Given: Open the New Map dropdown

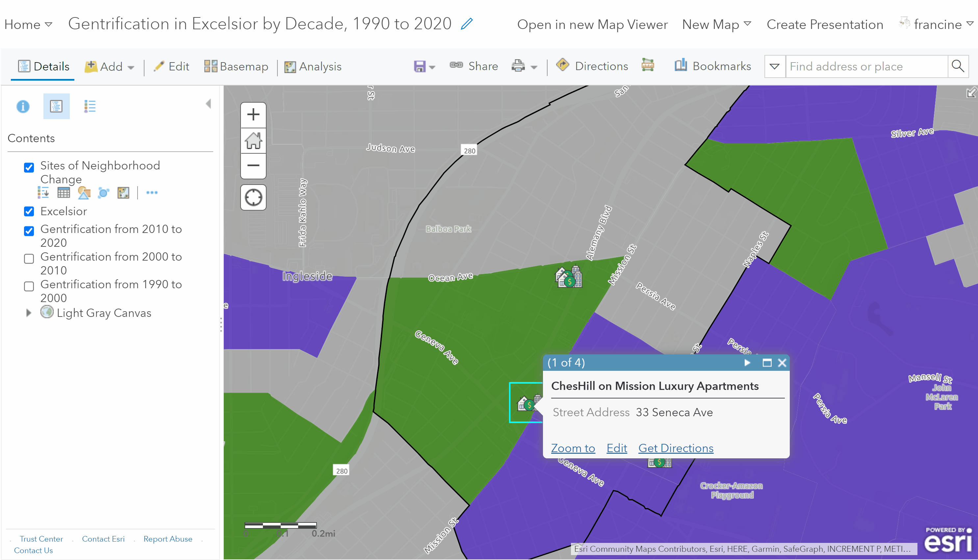Looking at the screenshot, I should point(716,24).
